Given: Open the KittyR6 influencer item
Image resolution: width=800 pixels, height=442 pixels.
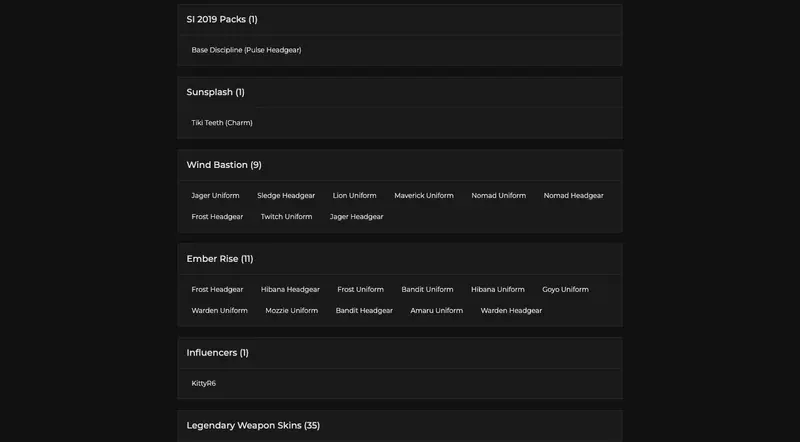Looking at the screenshot, I should coord(204,383).
